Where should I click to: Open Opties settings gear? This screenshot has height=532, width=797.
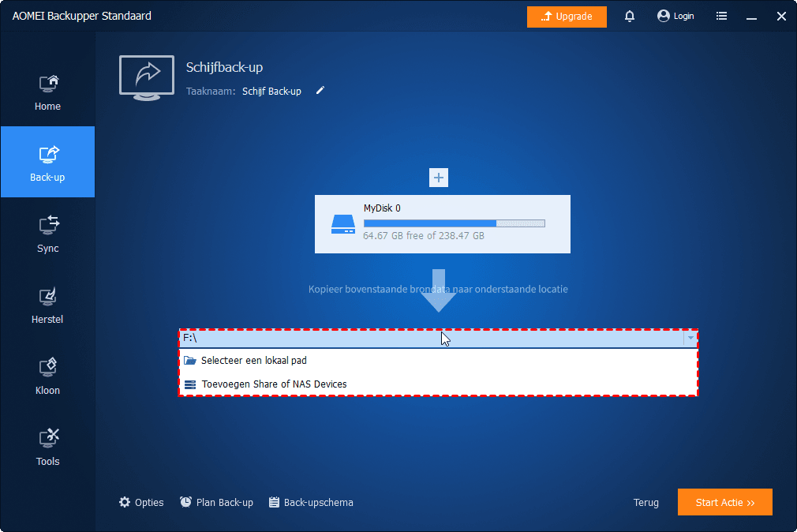[x=141, y=503]
